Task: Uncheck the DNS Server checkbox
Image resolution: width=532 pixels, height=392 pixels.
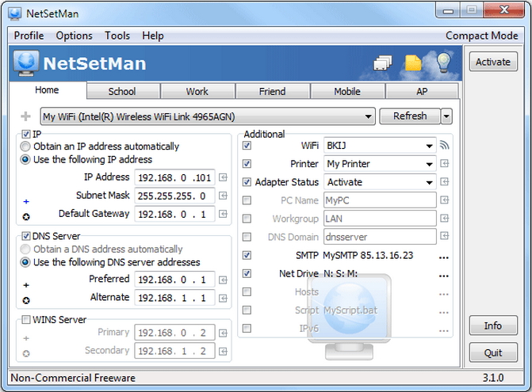Action: [x=26, y=236]
